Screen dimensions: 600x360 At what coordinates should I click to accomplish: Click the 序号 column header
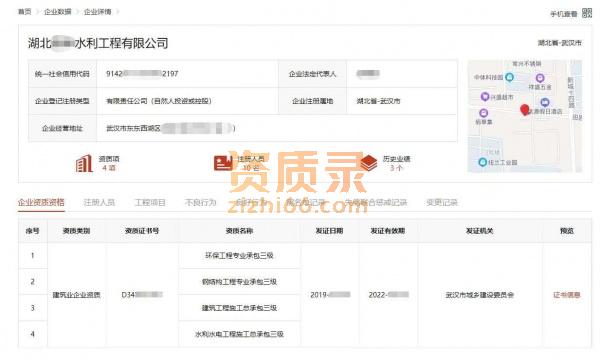[x=33, y=231]
